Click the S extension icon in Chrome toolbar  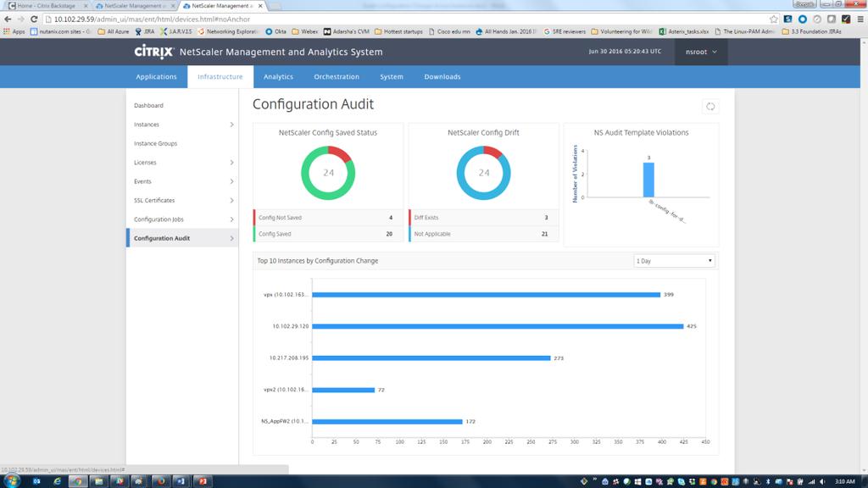[787, 19]
